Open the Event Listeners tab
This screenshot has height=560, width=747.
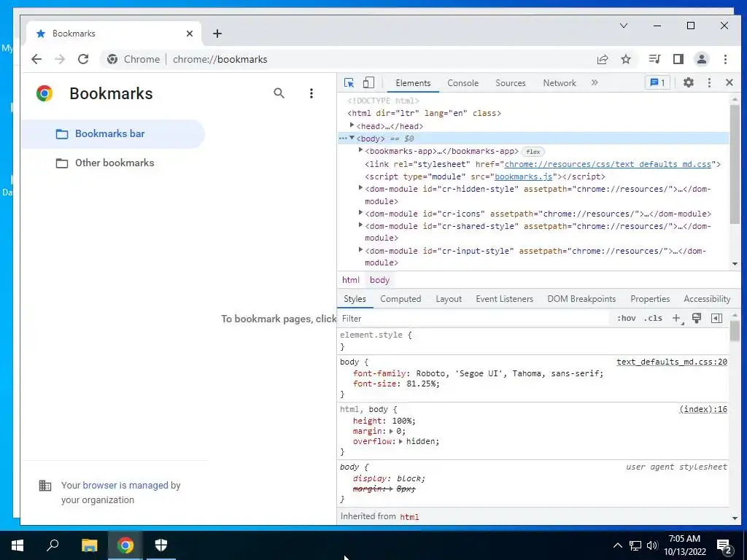505,299
